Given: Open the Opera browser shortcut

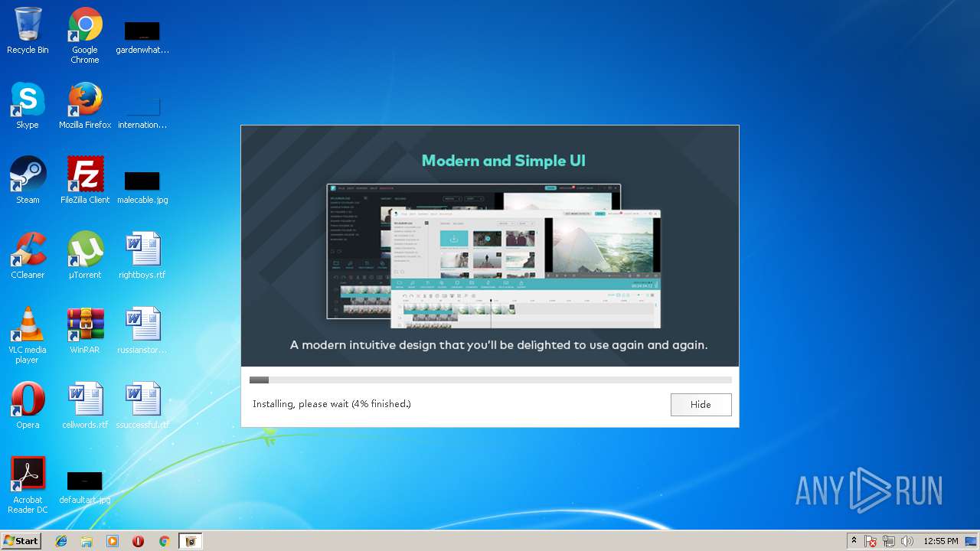Looking at the screenshot, I should 28,406.
